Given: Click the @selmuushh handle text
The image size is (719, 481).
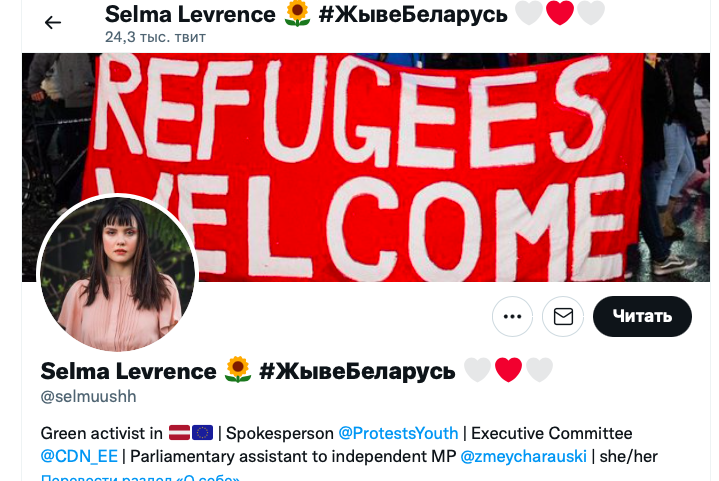Looking at the screenshot, I should click(88, 396).
